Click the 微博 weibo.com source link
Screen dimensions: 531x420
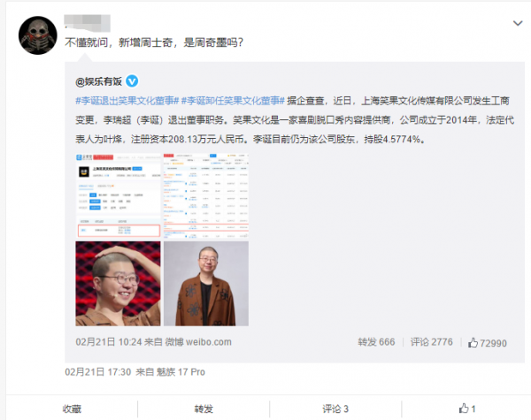pyautogui.click(x=198, y=342)
